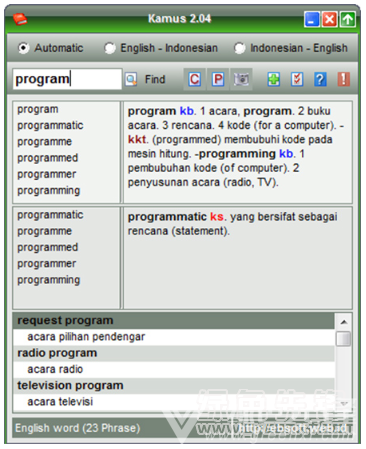366x449 pixels.
Task: Click the orange exclamation about icon
Action: click(344, 79)
